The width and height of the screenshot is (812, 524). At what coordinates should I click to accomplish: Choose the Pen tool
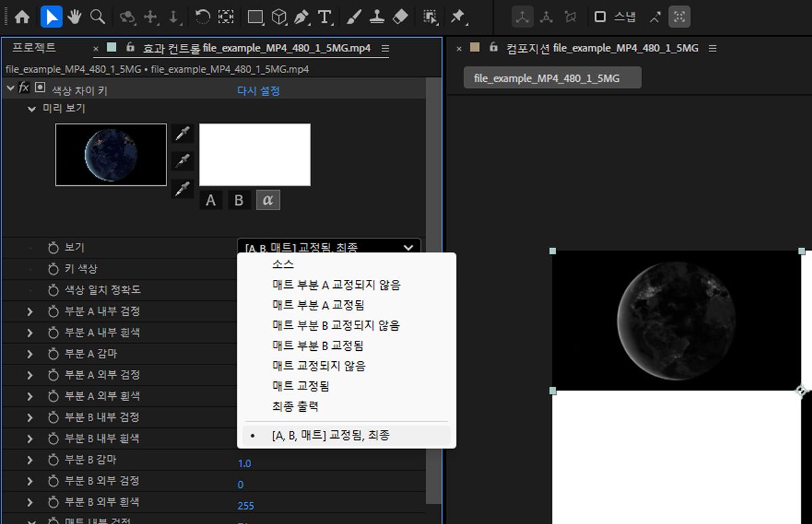(x=302, y=17)
